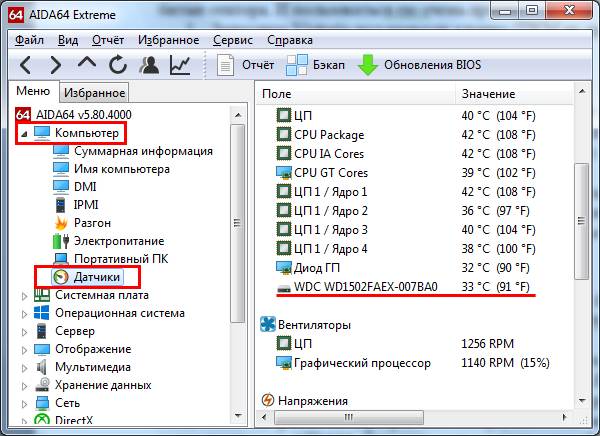Select Датчики in the tree
Viewport: 600px width, 436px height.
[x=97, y=277]
